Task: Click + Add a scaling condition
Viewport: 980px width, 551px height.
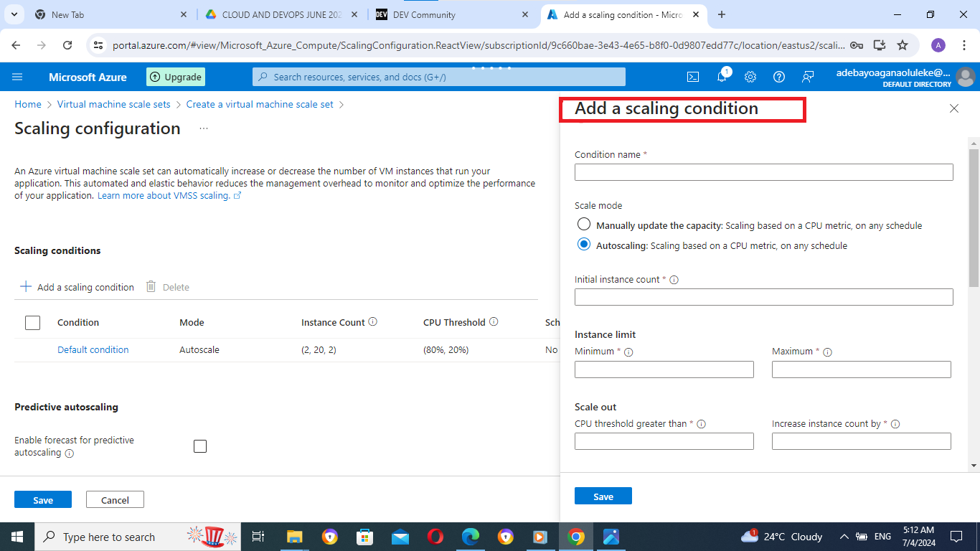Action: coord(77,287)
